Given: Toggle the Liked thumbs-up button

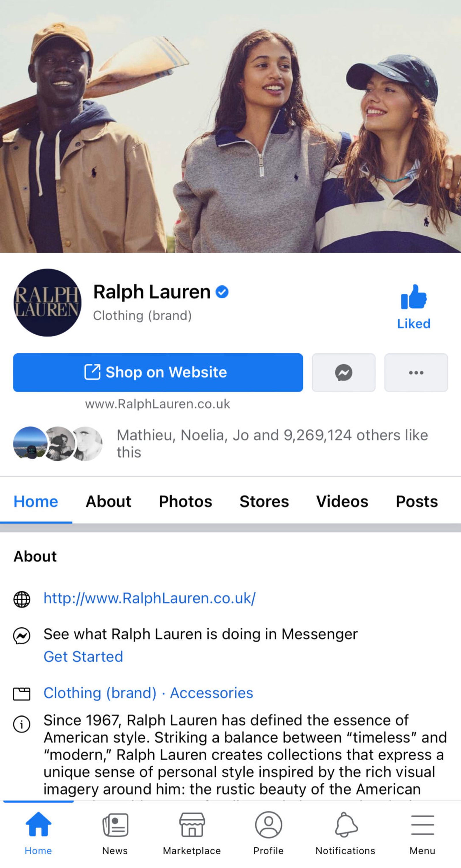Looking at the screenshot, I should (x=413, y=307).
